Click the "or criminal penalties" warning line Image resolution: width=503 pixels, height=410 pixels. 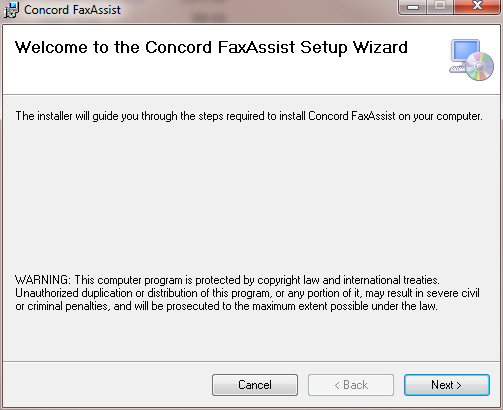pos(226,306)
